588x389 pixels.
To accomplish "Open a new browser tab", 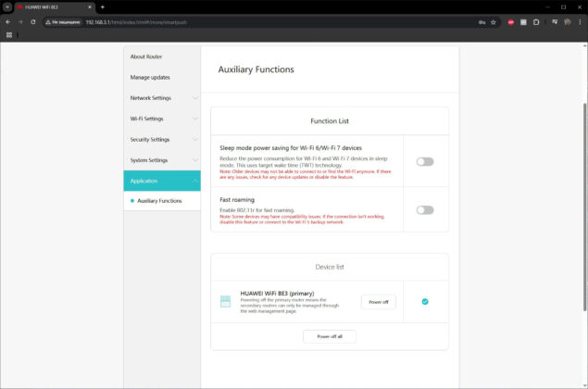I will coord(103,7).
